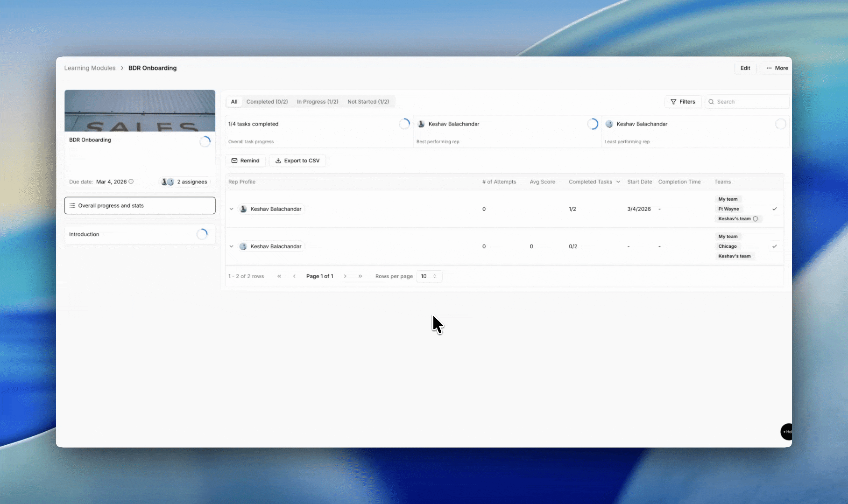Expand the rep row with 1/2 completed tasks

pos(231,209)
